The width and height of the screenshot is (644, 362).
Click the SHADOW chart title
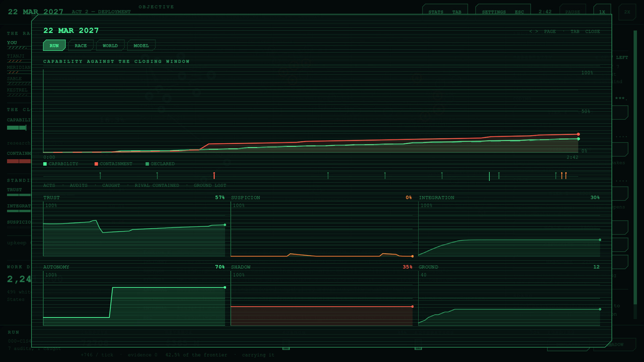pyautogui.click(x=241, y=267)
